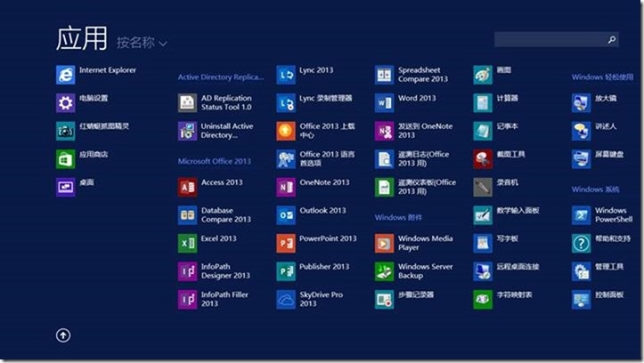Launch Windows PowerShell
This screenshot has height=363, width=644.
tap(602, 215)
